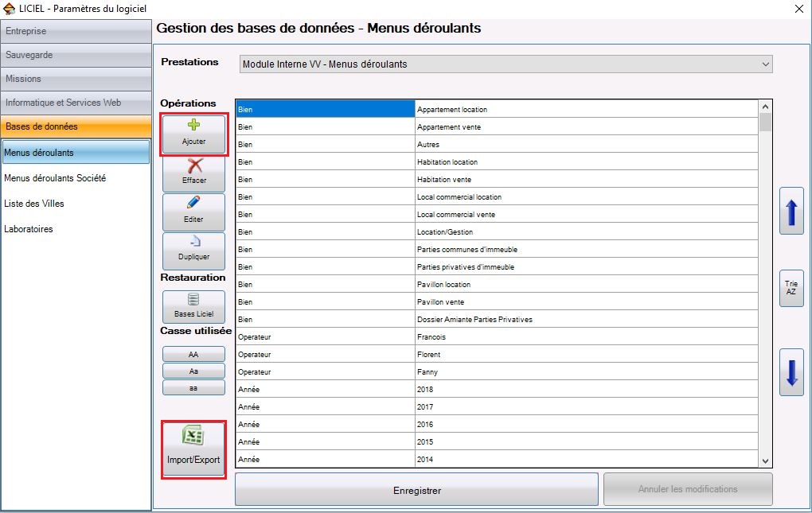
Task: Open Menus déroulants Société item
Action: (x=55, y=178)
